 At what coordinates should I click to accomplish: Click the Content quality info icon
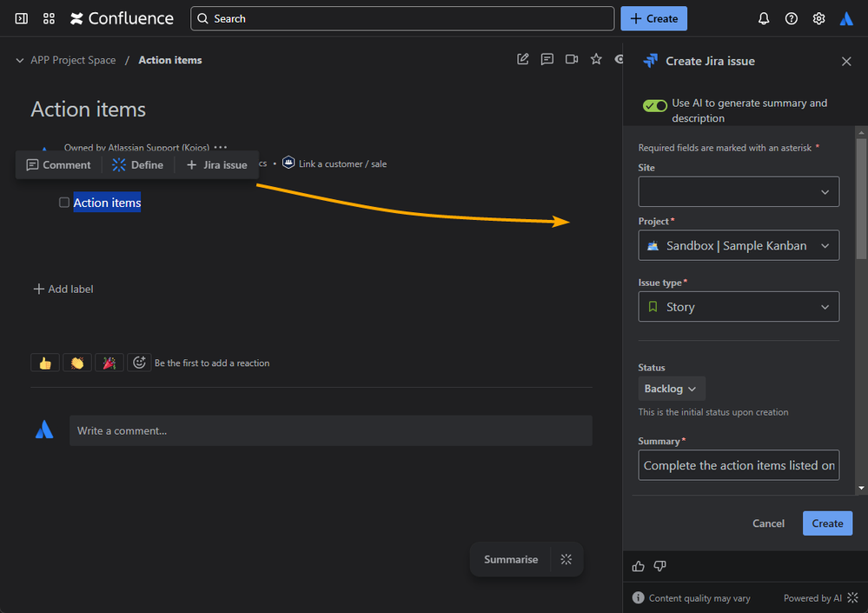pyautogui.click(x=639, y=598)
